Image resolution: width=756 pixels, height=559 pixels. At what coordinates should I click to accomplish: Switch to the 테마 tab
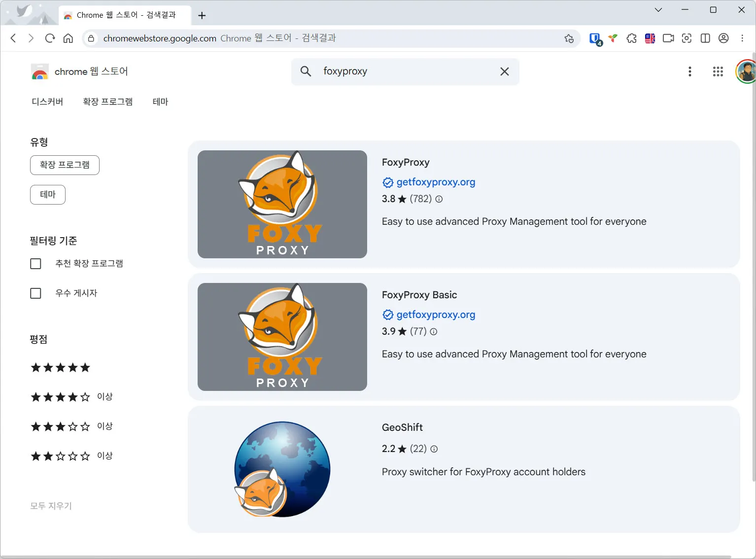160,102
